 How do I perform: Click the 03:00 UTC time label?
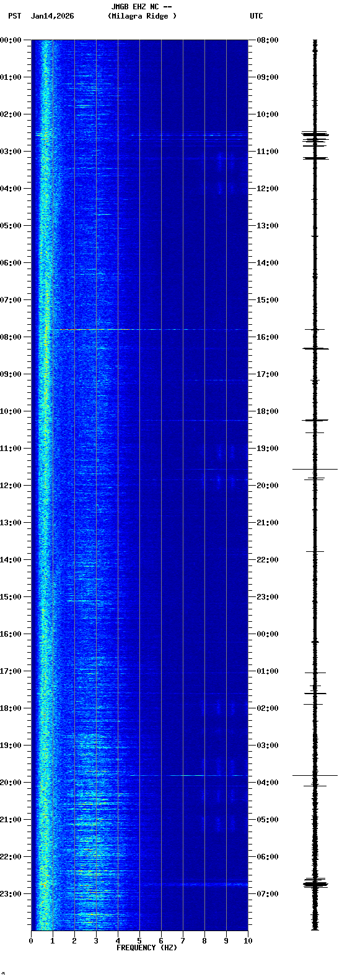click(x=268, y=746)
